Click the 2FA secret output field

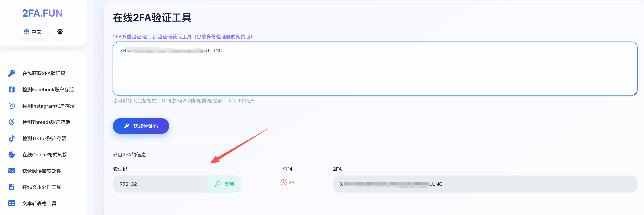(x=485, y=184)
